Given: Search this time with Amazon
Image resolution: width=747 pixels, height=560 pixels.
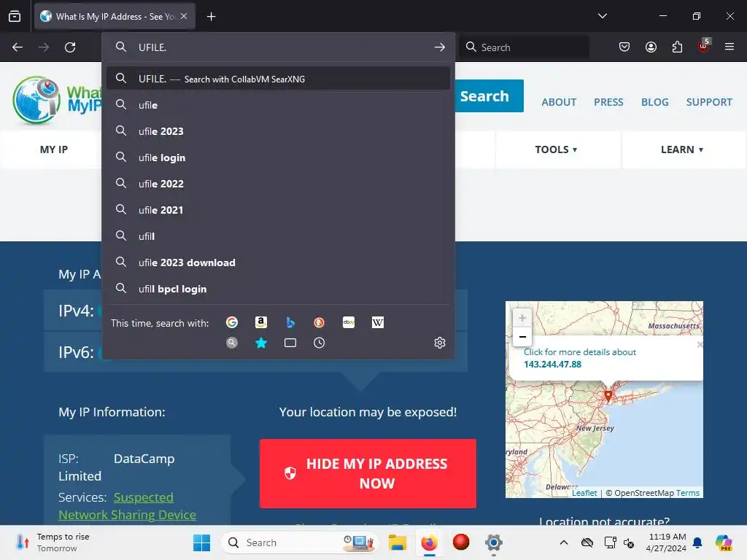Looking at the screenshot, I should tap(261, 322).
